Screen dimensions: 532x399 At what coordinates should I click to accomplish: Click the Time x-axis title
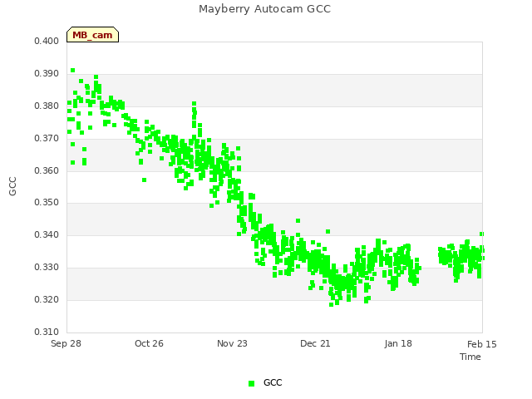(470, 357)
